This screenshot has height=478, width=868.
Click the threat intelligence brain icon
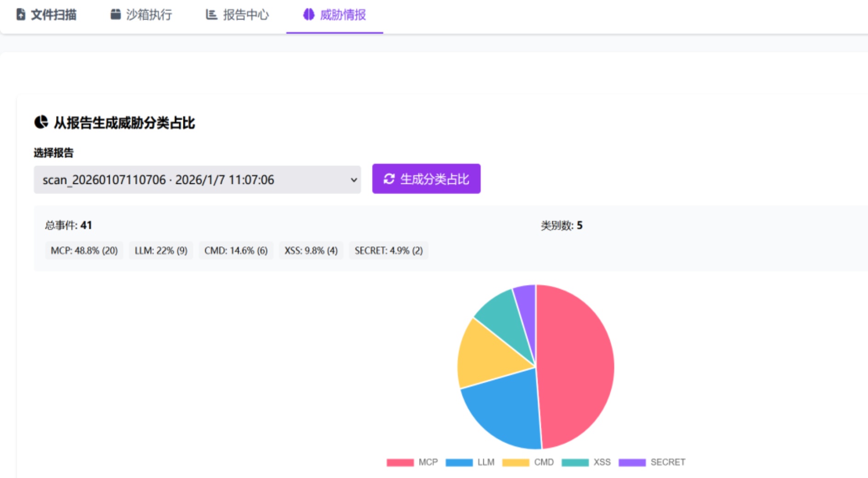point(308,15)
